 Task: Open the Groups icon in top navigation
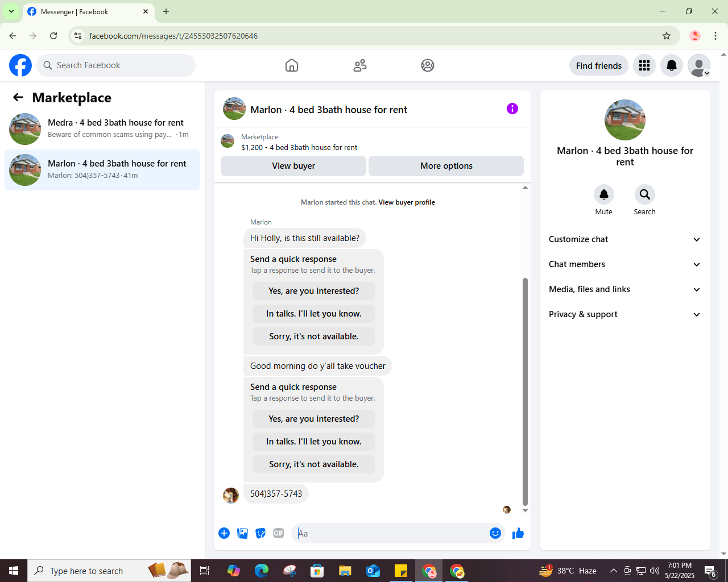point(428,65)
